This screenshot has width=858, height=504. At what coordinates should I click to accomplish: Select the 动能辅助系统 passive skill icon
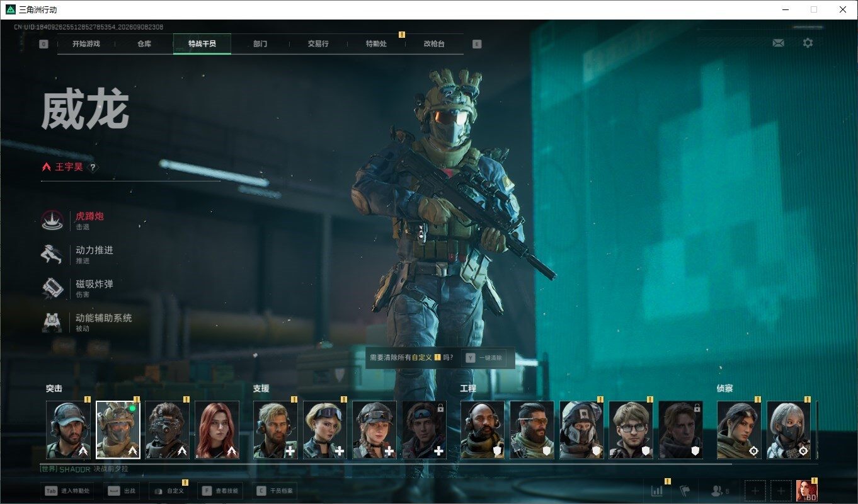pyautogui.click(x=52, y=323)
